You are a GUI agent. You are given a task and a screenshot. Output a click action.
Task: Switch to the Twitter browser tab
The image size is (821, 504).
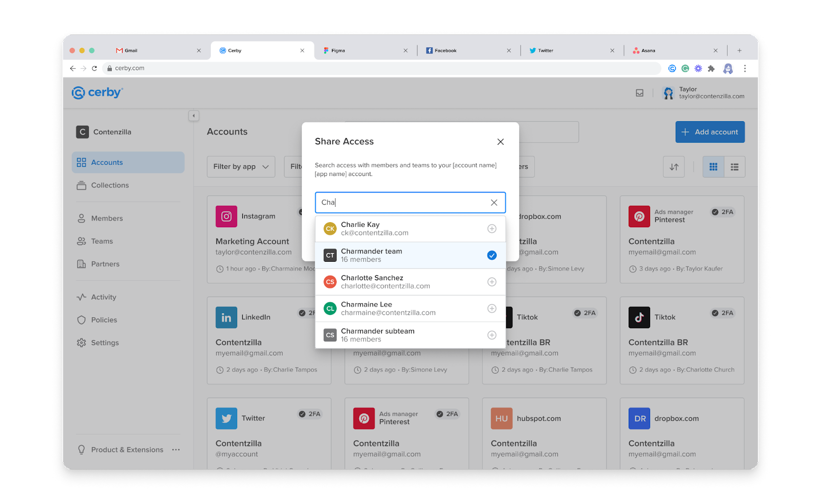[572, 51]
